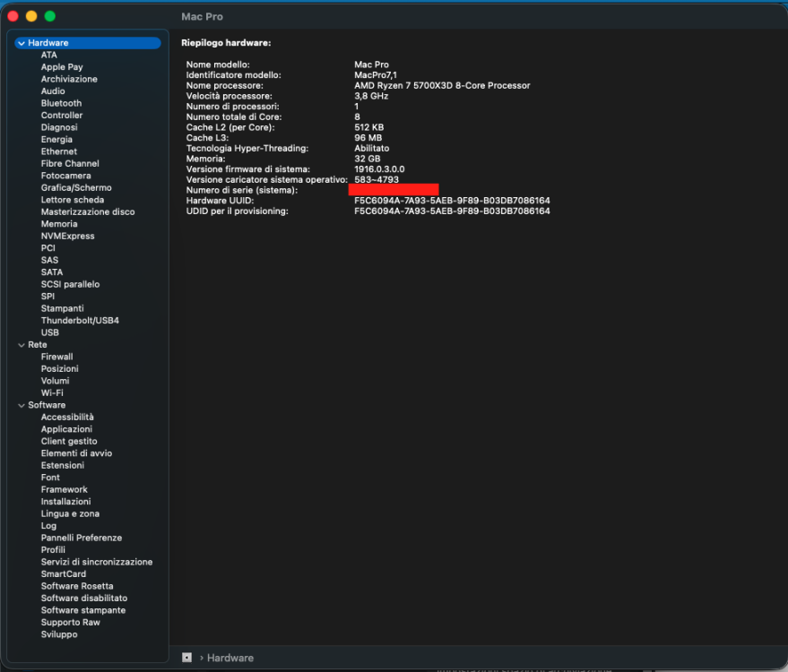Open the Framework entry
Screen dimensions: 788x672
click(64, 490)
